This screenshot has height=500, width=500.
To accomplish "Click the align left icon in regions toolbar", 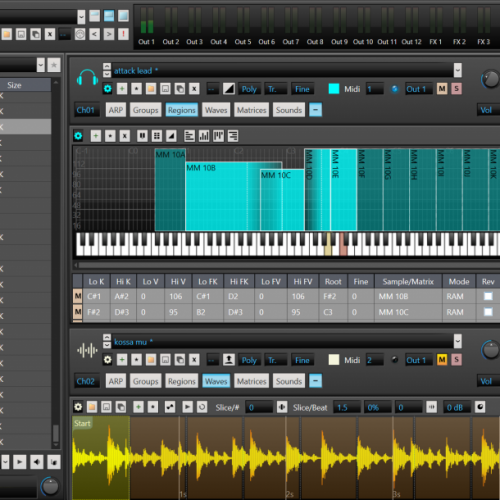I will coord(189,136).
